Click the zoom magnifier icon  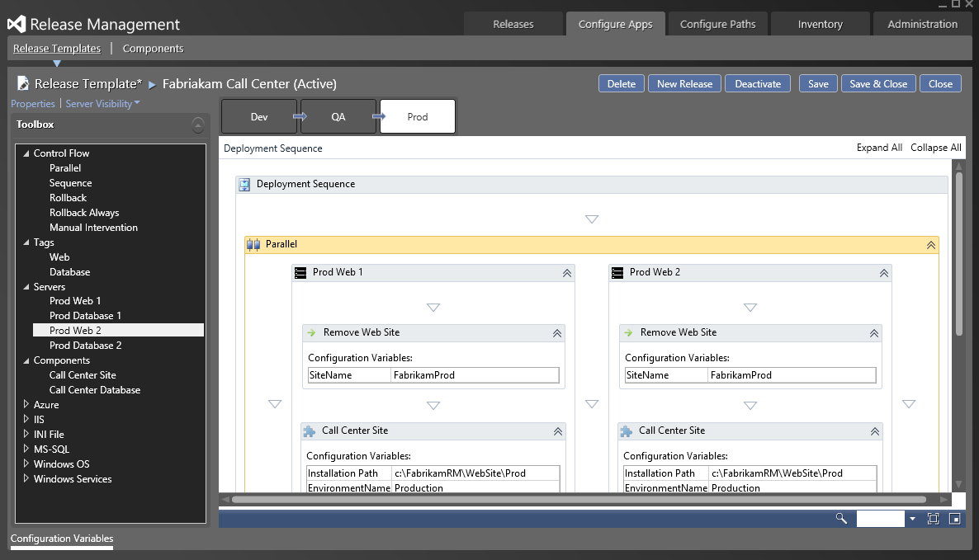pyautogui.click(x=840, y=519)
